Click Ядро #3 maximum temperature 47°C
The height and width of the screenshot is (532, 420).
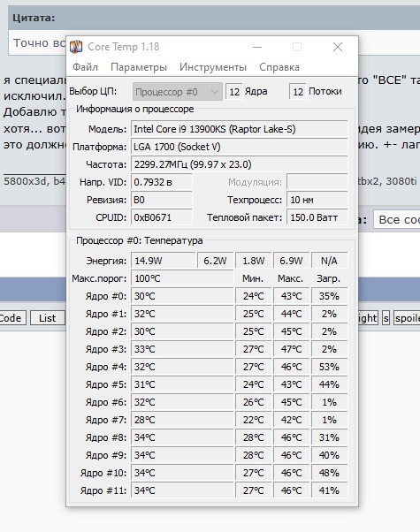tap(291, 349)
